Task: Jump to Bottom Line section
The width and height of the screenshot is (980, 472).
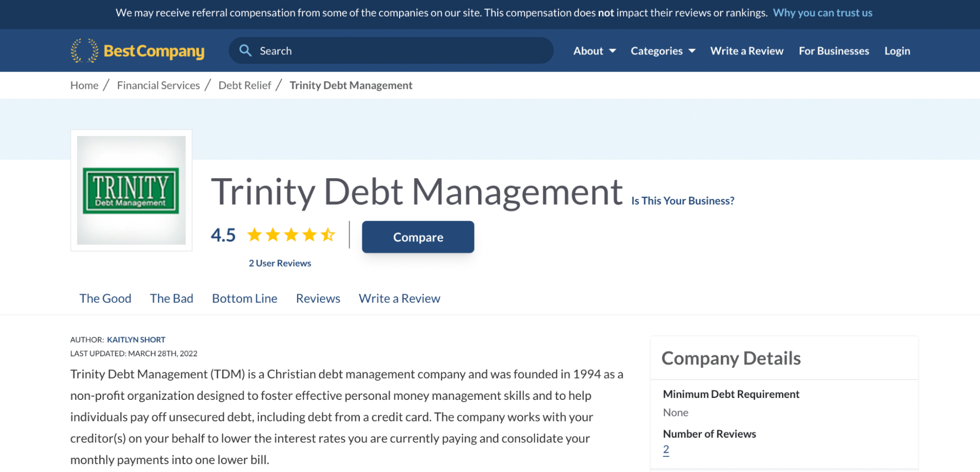Action: point(245,298)
